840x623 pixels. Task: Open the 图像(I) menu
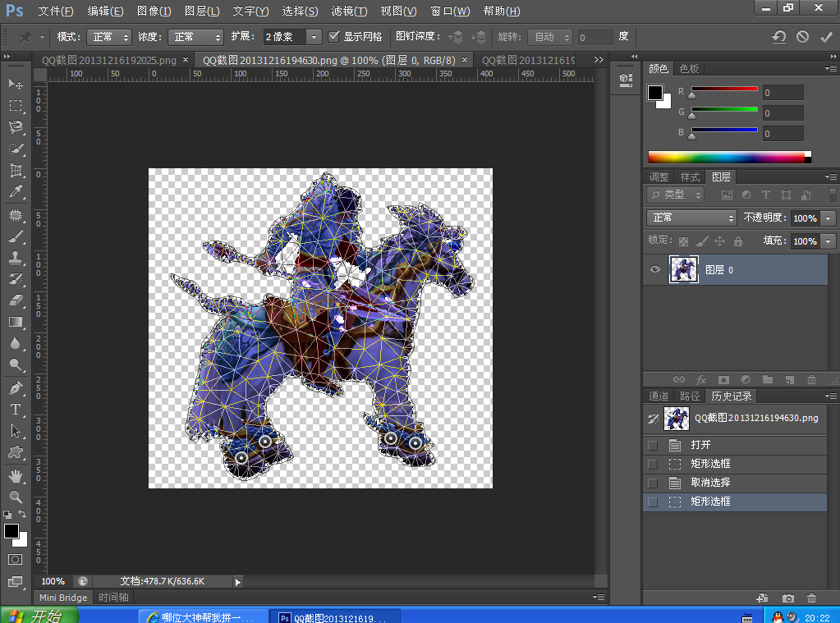coord(154,11)
